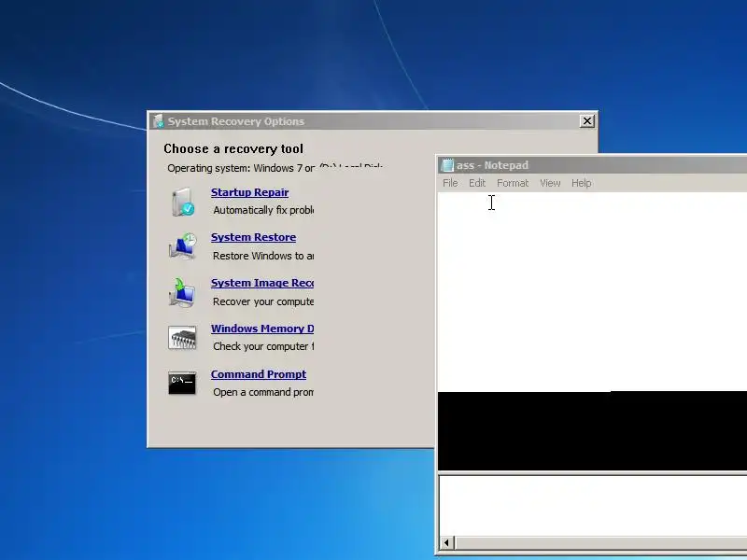Launch the Windows Memory Diagnostic link
The width and height of the screenshot is (747, 560).
(262, 329)
